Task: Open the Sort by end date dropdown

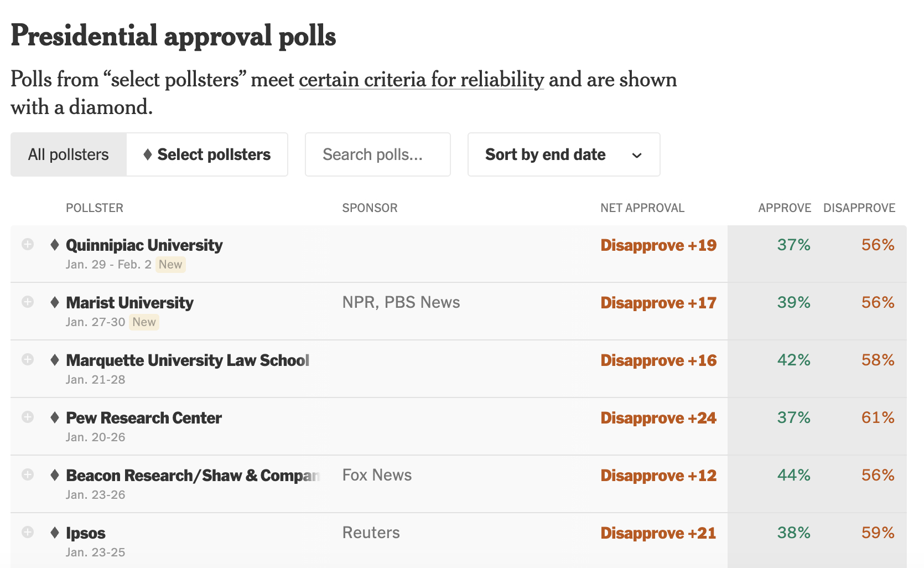Action: (x=563, y=154)
